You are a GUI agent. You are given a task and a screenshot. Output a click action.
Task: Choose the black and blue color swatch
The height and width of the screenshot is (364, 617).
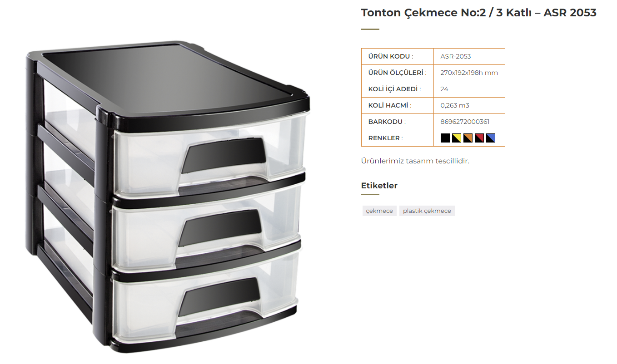point(491,138)
